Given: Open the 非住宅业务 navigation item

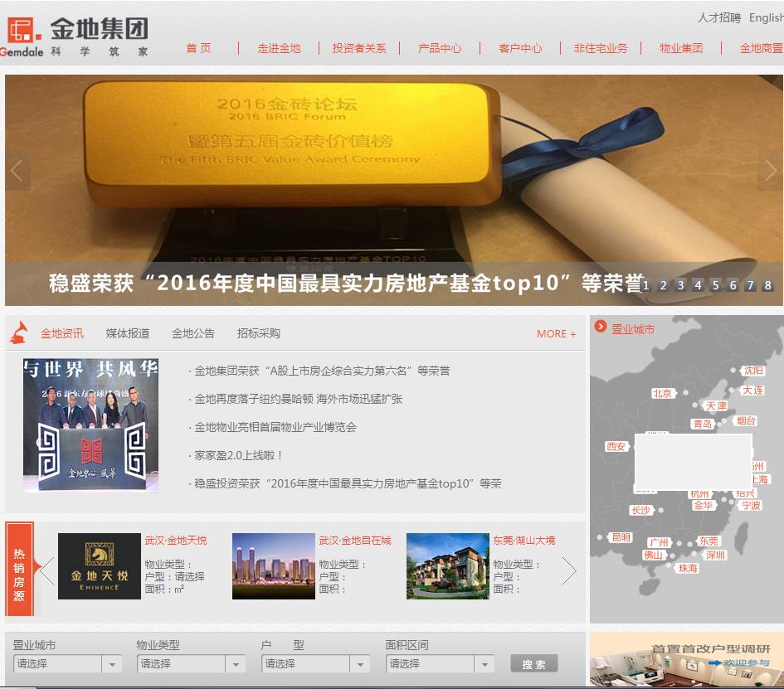Looking at the screenshot, I should coord(601,48).
